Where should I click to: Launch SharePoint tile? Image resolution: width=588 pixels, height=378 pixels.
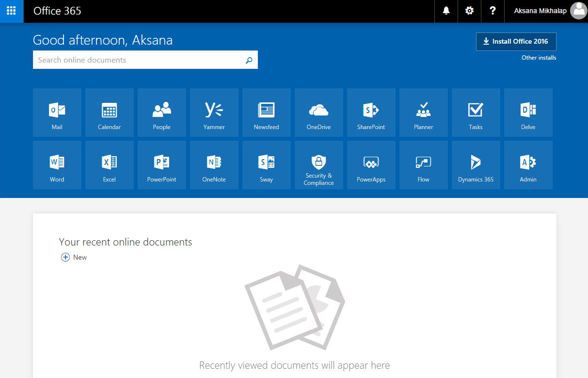tap(371, 113)
